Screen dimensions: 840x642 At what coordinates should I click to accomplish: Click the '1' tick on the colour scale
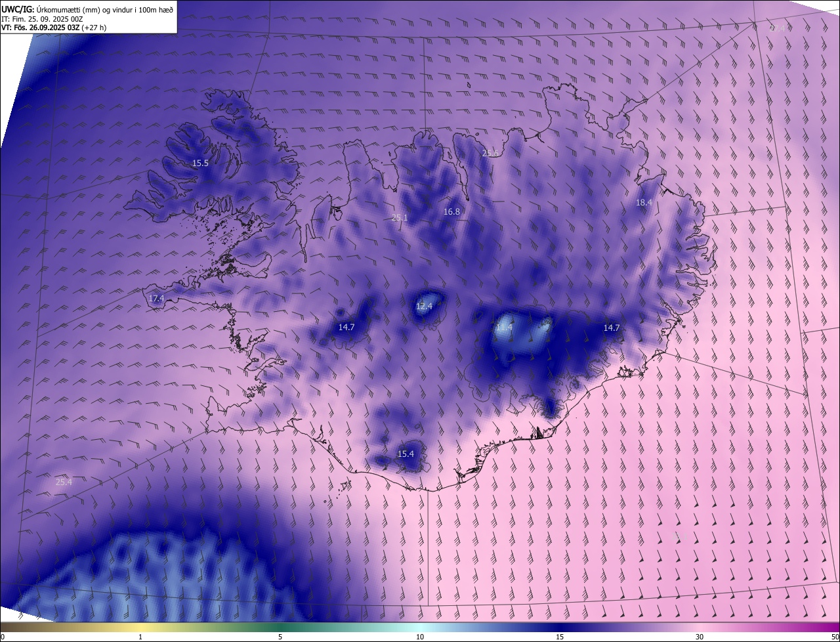pyautogui.click(x=140, y=637)
